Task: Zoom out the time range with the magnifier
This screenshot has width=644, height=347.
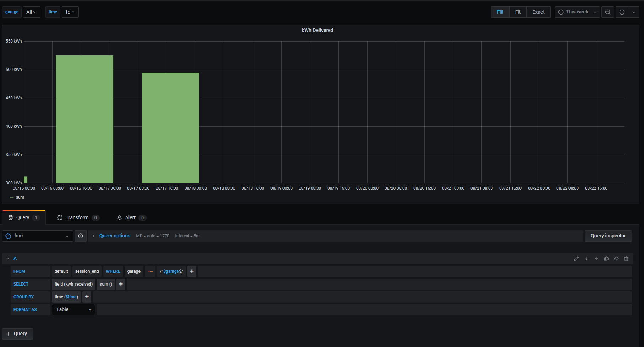Action: [607, 12]
